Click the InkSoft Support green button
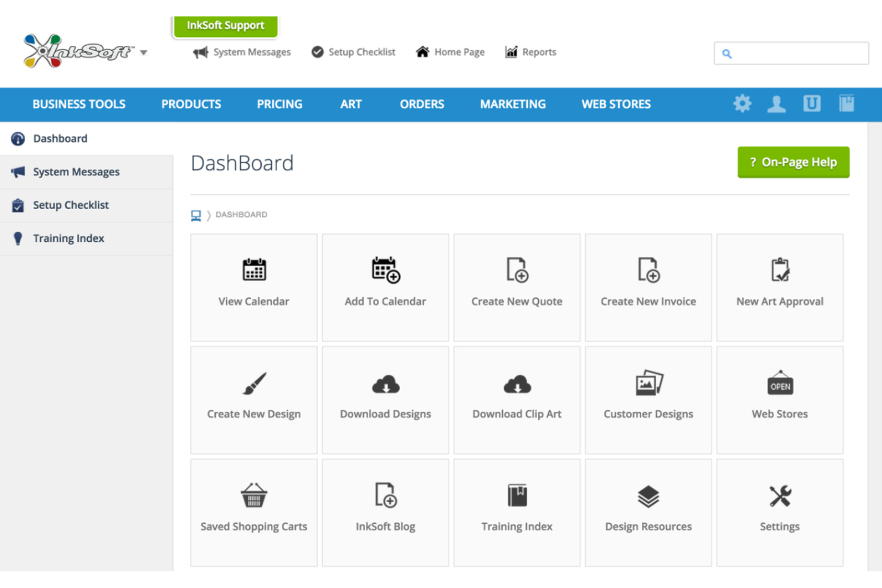 pyautogui.click(x=225, y=26)
